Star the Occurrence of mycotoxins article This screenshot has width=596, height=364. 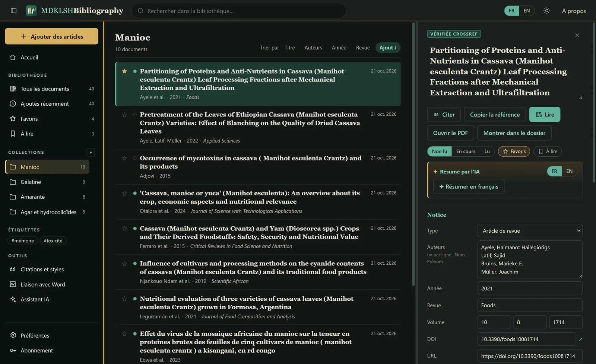(124, 158)
